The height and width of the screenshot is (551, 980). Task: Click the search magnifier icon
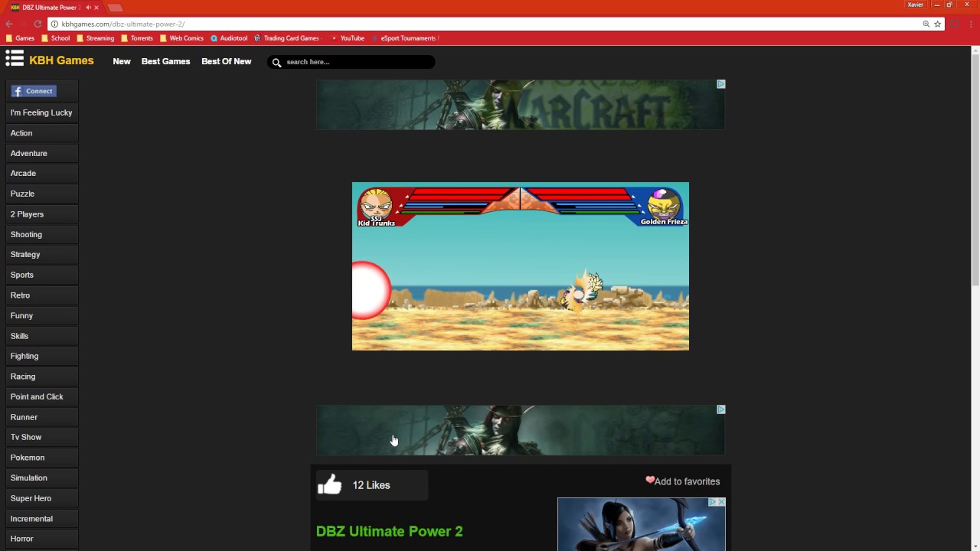pyautogui.click(x=276, y=63)
